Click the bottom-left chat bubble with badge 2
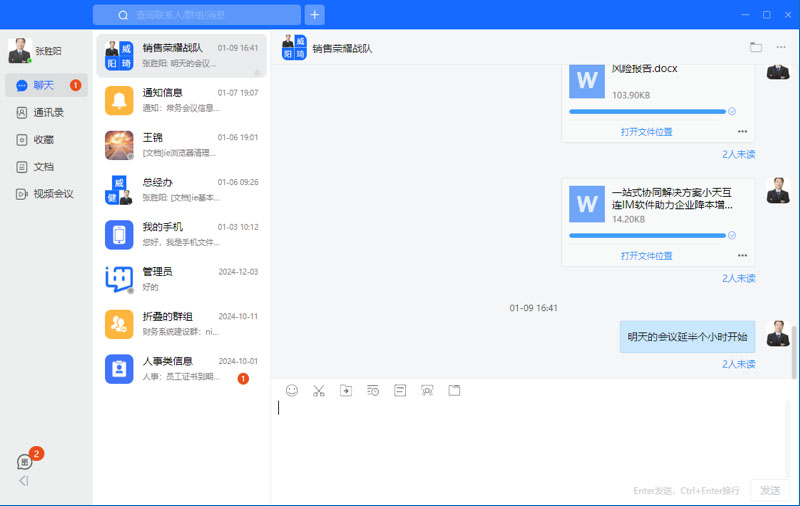 pos(25,462)
